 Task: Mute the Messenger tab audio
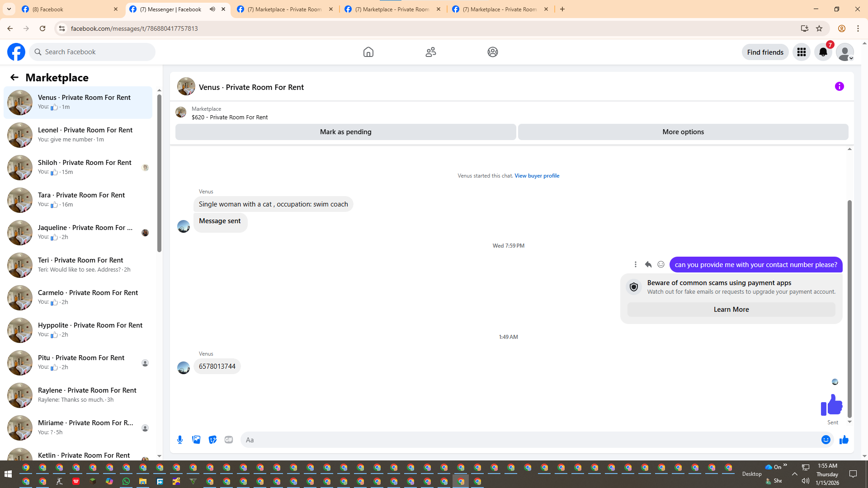212,9
